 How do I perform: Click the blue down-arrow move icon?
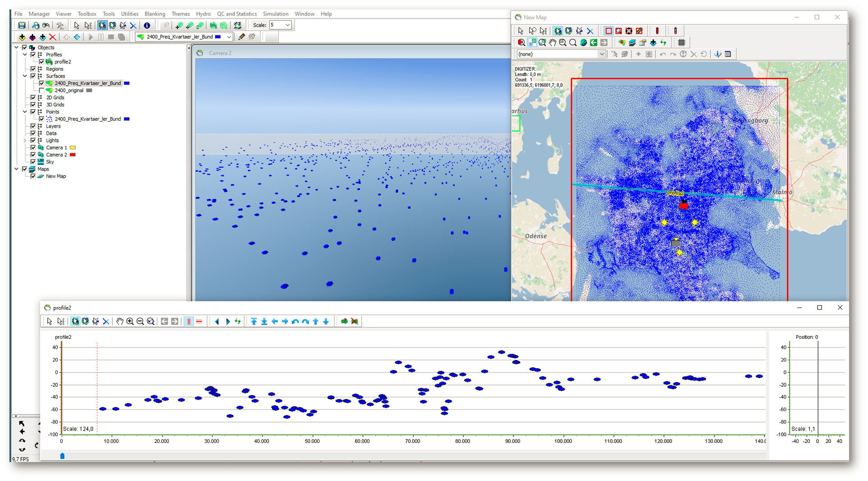[77, 37]
